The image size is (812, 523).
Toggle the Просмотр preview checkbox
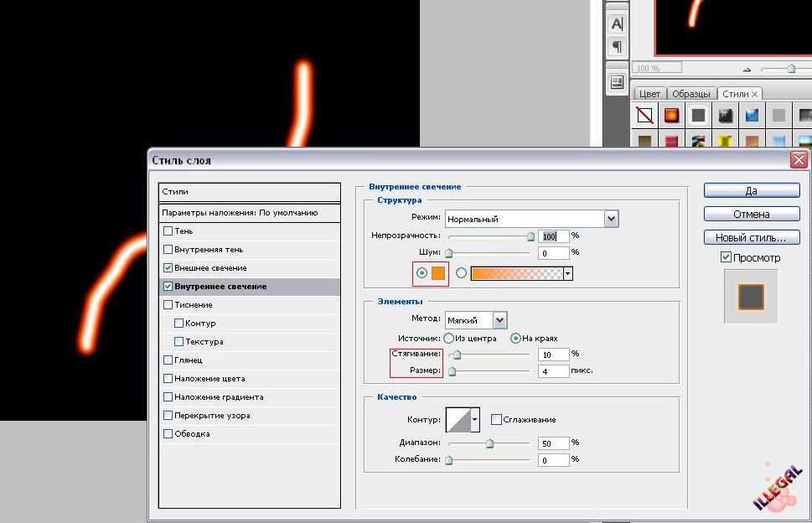pos(726,257)
